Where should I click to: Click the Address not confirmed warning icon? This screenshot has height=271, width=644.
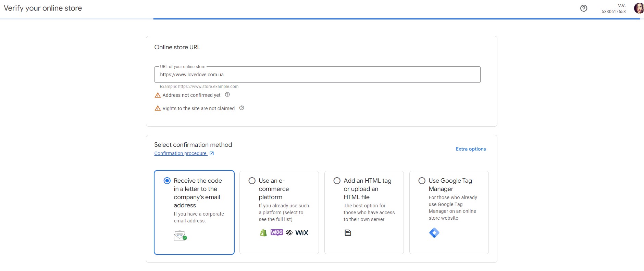point(158,95)
